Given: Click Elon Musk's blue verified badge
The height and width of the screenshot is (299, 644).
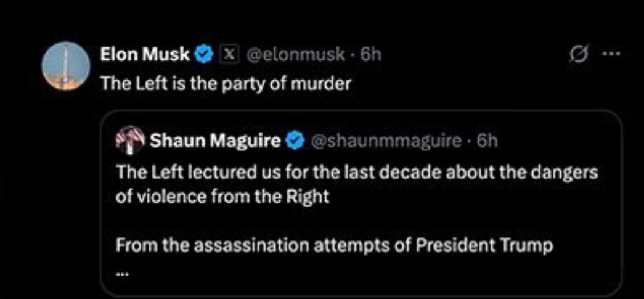Looking at the screenshot, I should (x=204, y=55).
